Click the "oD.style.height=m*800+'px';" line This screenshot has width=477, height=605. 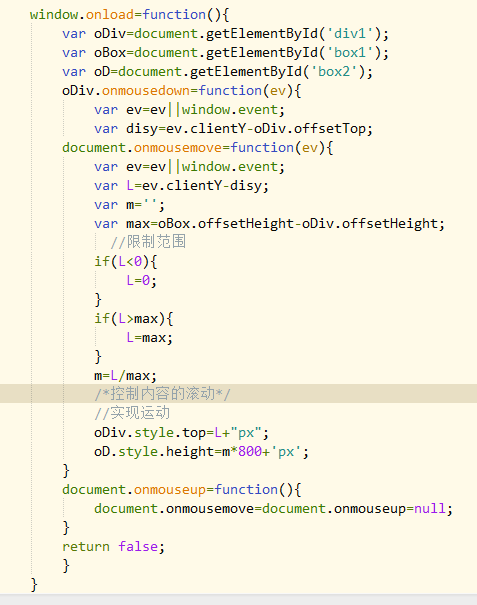click(x=201, y=451)
